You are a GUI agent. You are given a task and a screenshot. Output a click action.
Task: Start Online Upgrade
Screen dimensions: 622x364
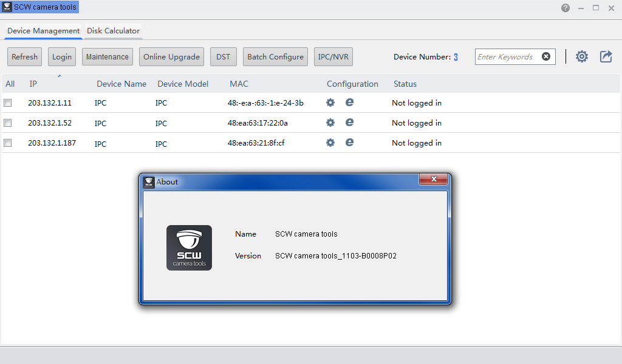pos(171,56)
